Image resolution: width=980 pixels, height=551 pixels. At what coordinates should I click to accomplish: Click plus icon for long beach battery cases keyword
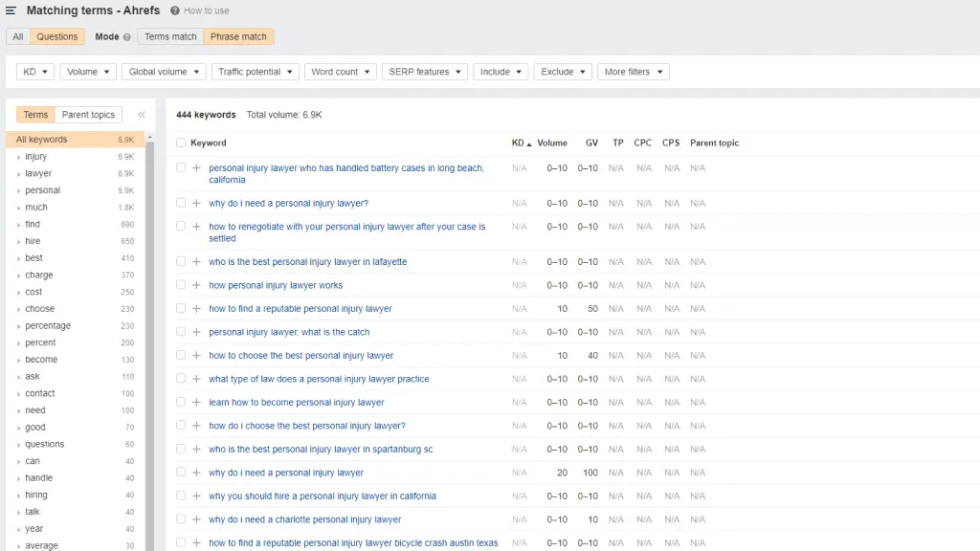click(x=196, y=168)
